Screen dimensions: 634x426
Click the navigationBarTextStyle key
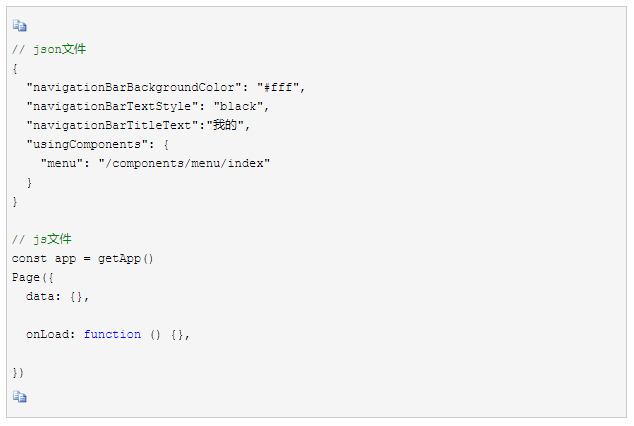(x=112, y=106)
